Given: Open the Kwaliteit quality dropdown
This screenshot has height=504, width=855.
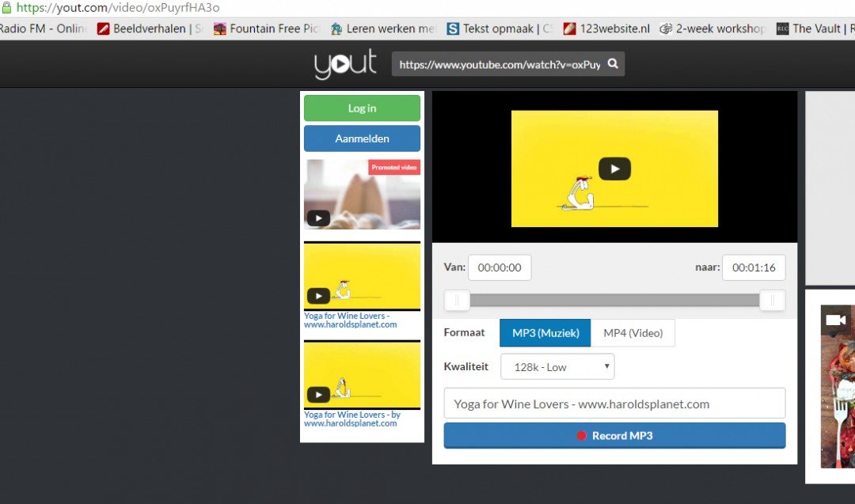Looking at the screenshot, I should point(557,366).
